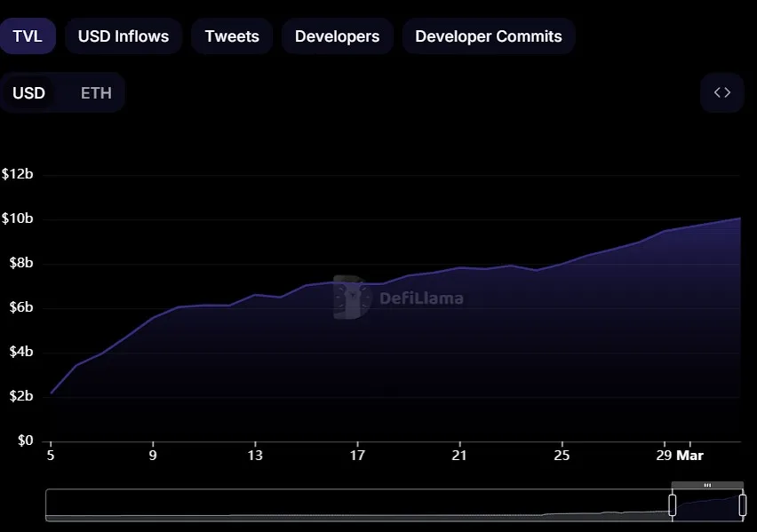Click the chart line endpoint near $10b
757x532 pixels.
click(740, 218)
